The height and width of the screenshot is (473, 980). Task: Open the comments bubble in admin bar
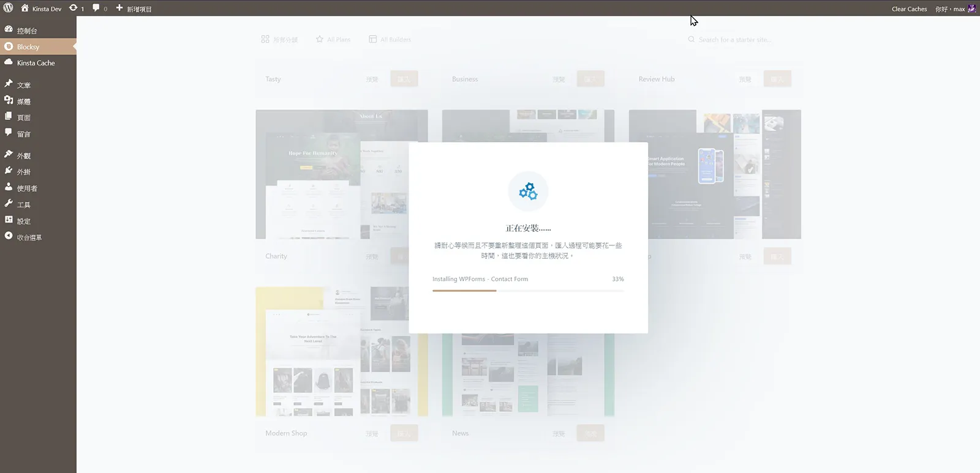(x=96, y=9)
